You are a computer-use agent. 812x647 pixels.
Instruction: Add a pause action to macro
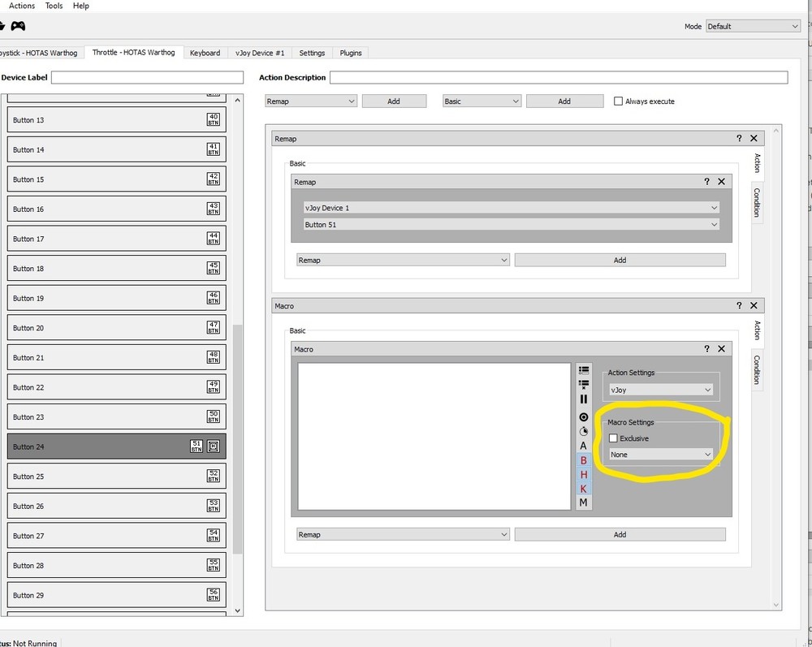click(x=584, y=399)
